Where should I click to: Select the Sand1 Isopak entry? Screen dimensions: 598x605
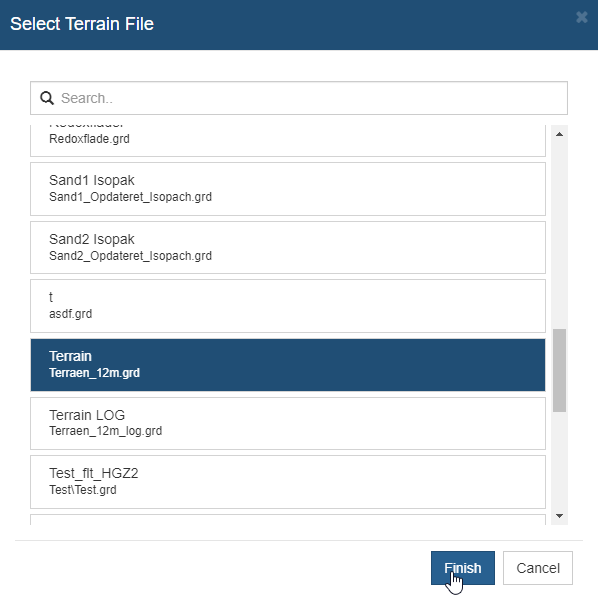288,189
